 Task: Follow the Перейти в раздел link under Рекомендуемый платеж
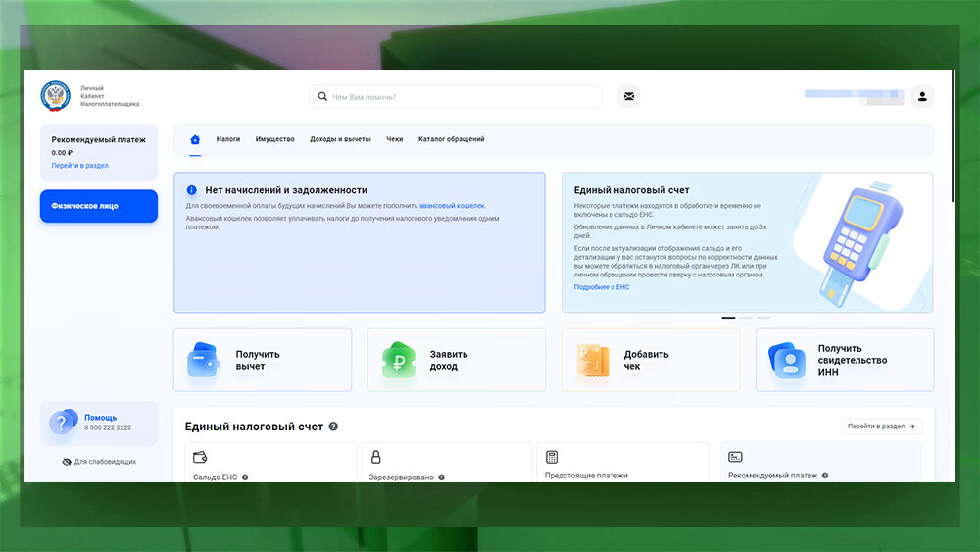[x=80, y=165]
